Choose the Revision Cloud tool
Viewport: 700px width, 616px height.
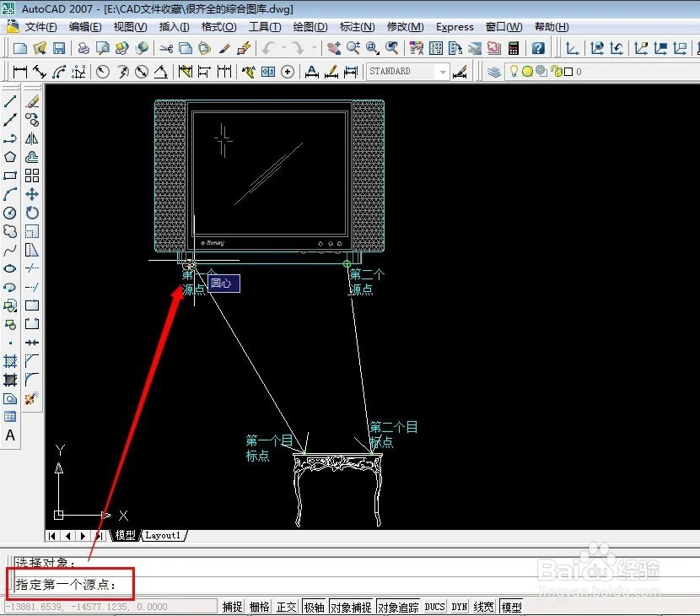pos(10,231)
